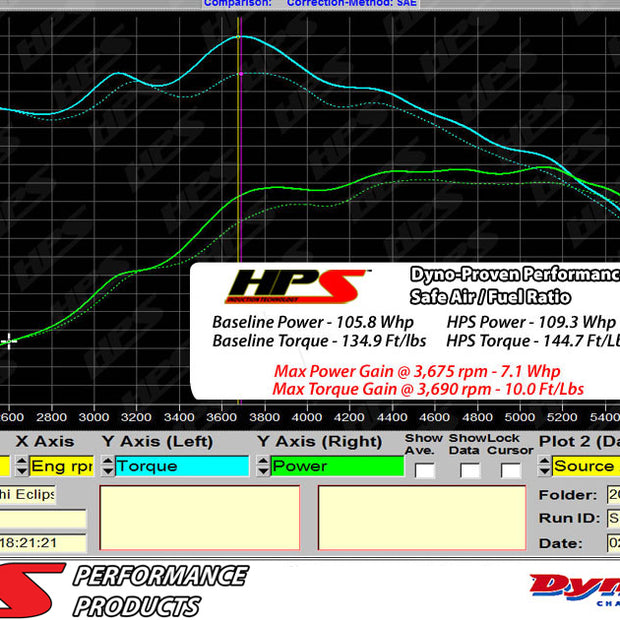
Task: Click the field showing 'hi Eclips'
Action: point(28,495)
